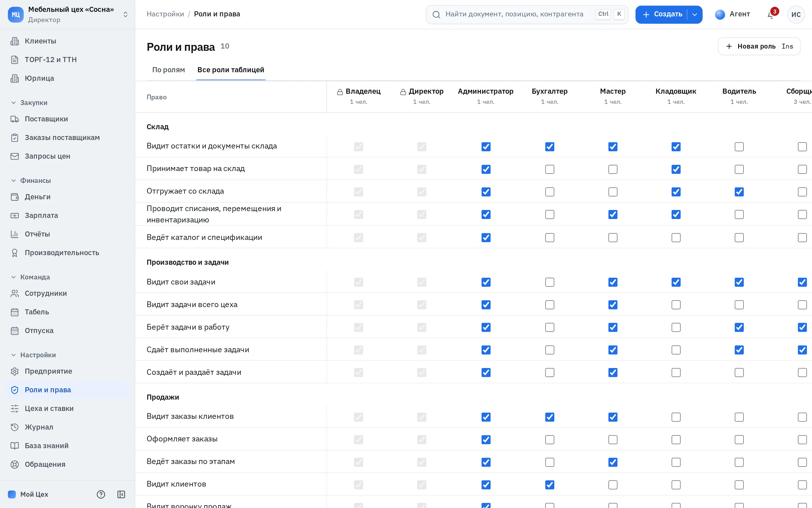This screenshot has height=508, width=812.
Task: Click Отчёты chart icon
Action: pyautogui.click(x=14, y=234)
